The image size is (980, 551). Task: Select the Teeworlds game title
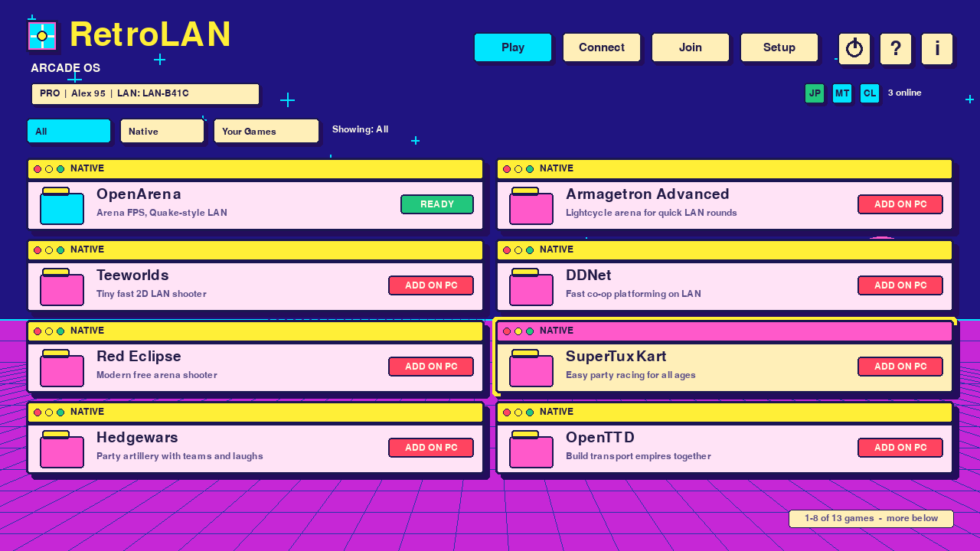coord(132,275)
